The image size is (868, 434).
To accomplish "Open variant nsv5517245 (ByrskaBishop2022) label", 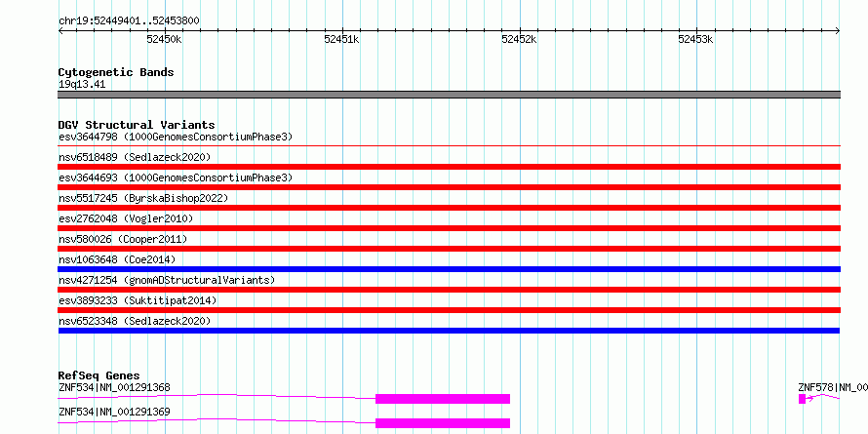I will tap(143, 198).
